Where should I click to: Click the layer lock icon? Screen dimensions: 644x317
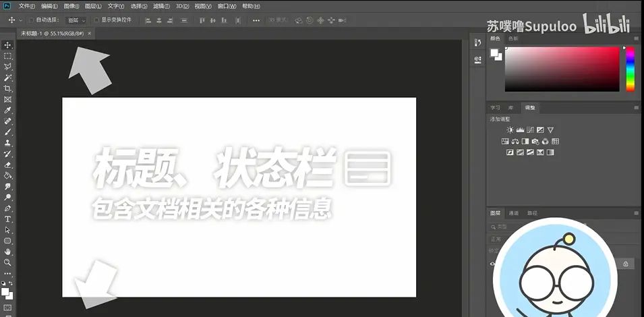(626, 264)
